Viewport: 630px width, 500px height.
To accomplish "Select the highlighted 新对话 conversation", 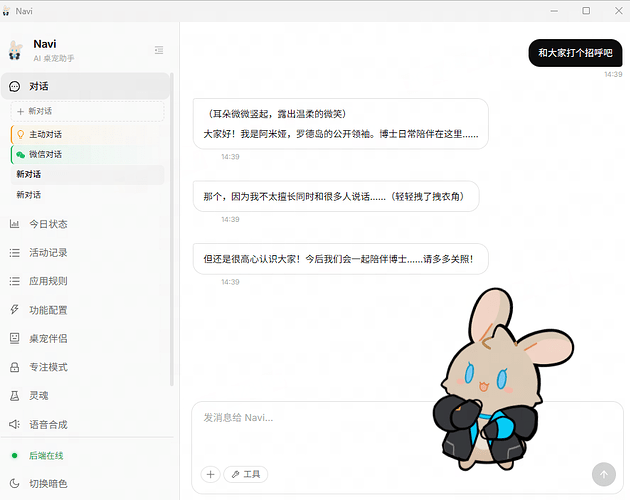I will pyautogui.click(x=87, y=174).
